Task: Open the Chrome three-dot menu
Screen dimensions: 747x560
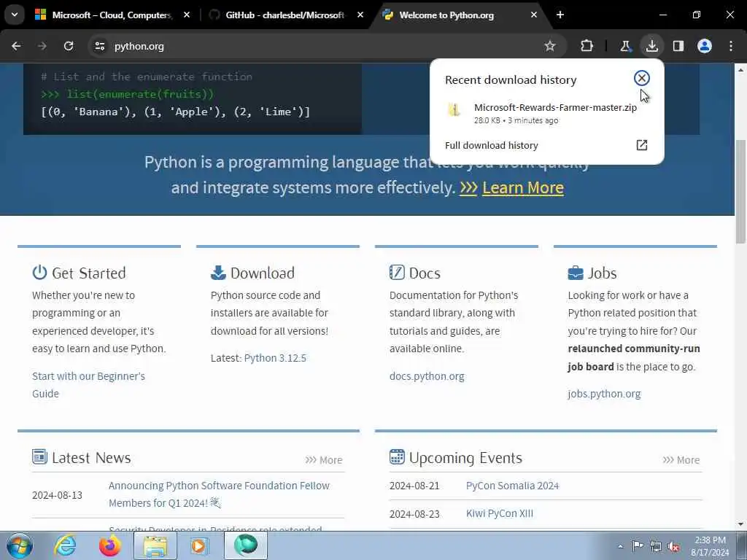Action: click(731, 46)
